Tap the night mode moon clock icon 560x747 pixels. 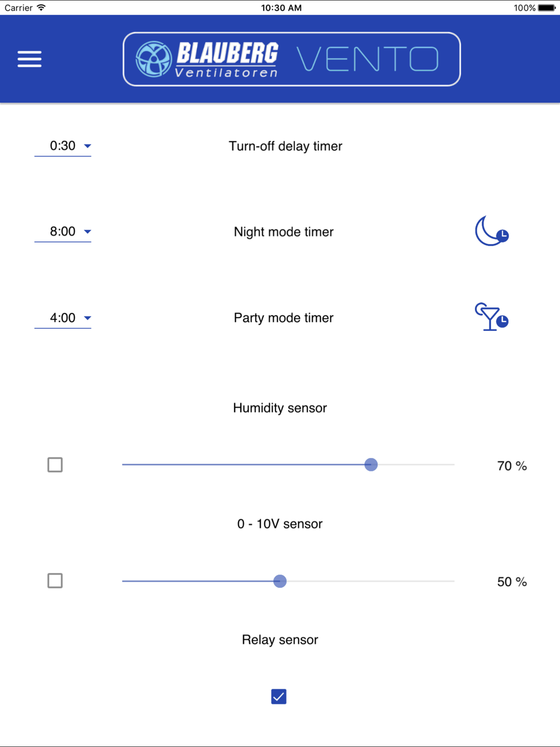point(491,231)
